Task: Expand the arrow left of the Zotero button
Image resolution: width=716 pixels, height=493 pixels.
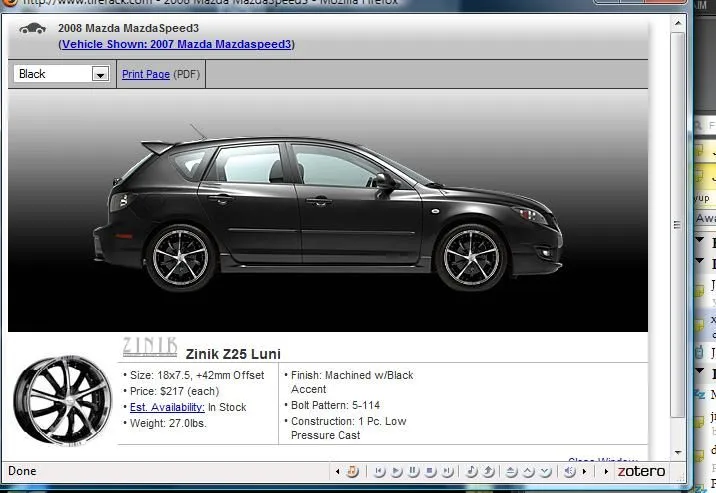Action: (606, 471)
